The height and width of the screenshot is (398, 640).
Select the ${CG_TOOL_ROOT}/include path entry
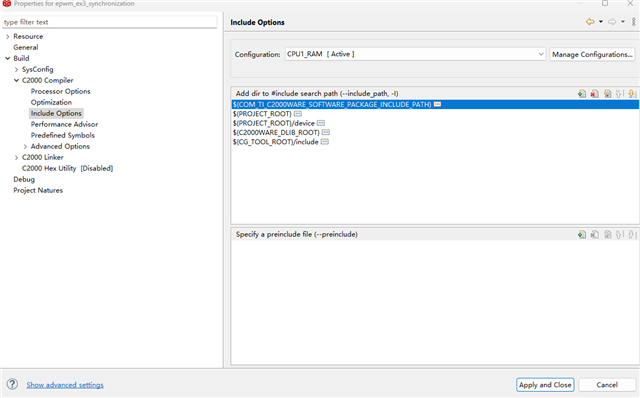point(276,142)
